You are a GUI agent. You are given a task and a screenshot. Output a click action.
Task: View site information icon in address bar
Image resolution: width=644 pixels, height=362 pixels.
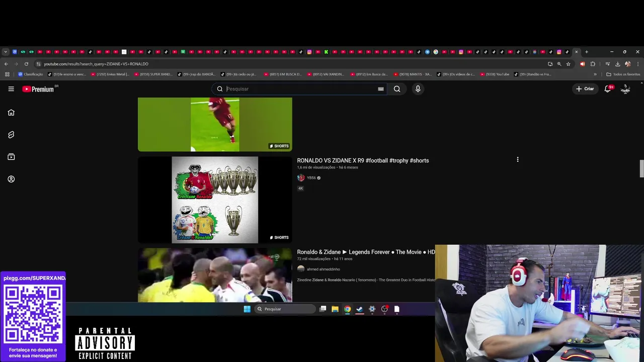coord(38,64)
